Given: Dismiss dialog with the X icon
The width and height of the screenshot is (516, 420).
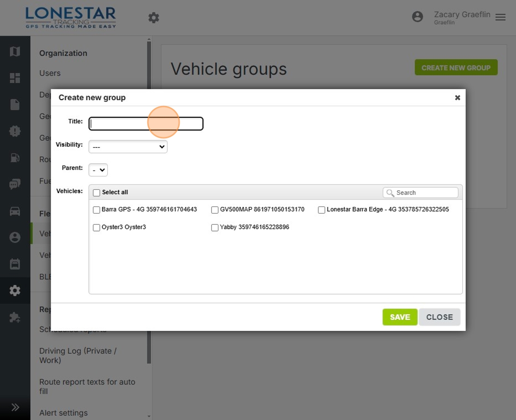Looking at the screenshot, I should 457,98.
